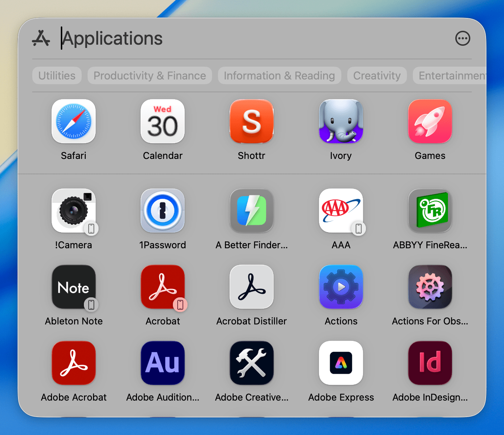Screen dimensions: 504x435
Task: Open Adobe InDesign
Action: (430, 363)
